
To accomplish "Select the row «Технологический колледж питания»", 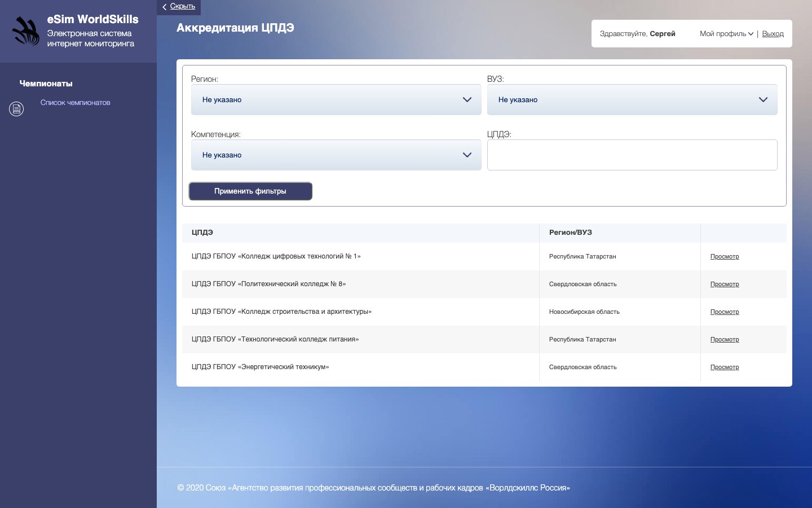I will 484,340.
